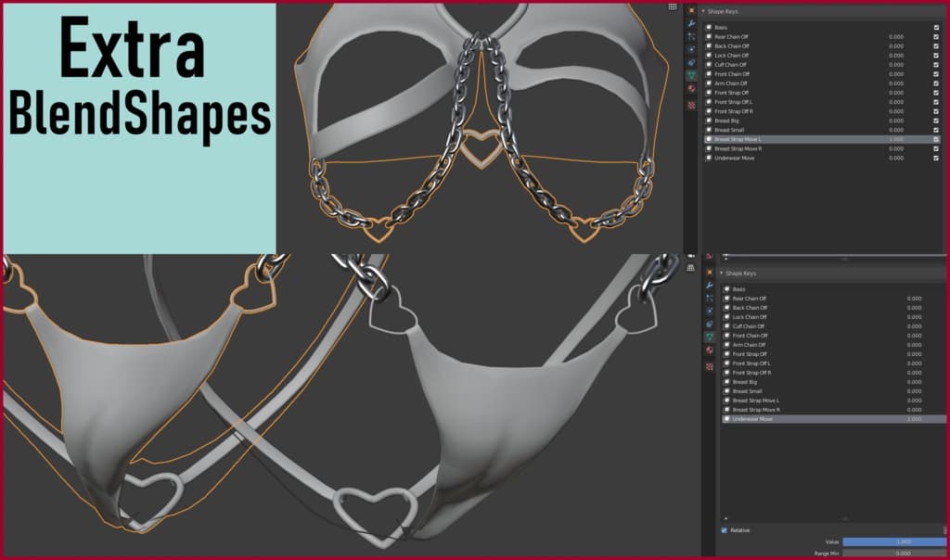Image resolution: width=950 pixels, height=560 pixels.
Task: Open Texture tab in upper panel
Action: (691, 106)
